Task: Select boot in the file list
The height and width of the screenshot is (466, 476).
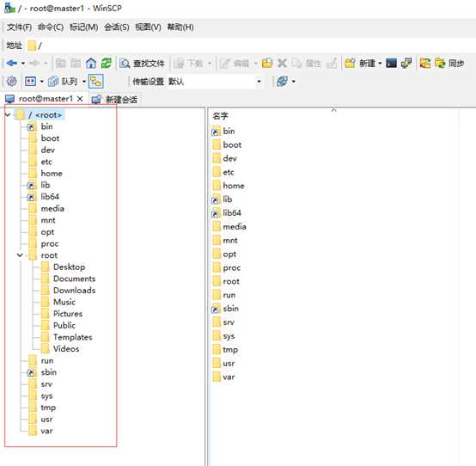Action: [x=232, y=144]
